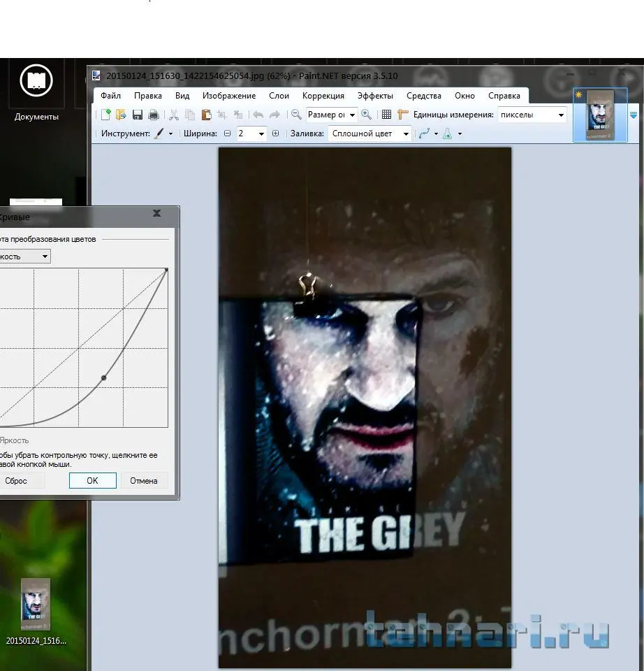Decrease brush width with minus icon
Screen dimensions: 644x671
point(228,134)
